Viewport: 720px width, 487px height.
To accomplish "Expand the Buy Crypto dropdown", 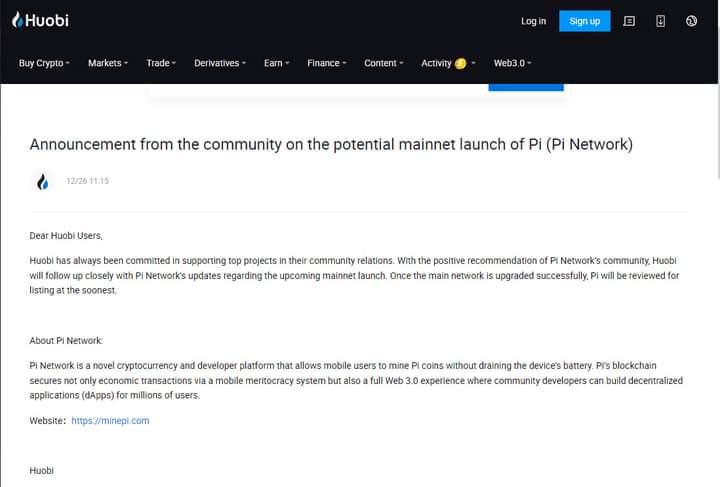I will coord(44,63).
